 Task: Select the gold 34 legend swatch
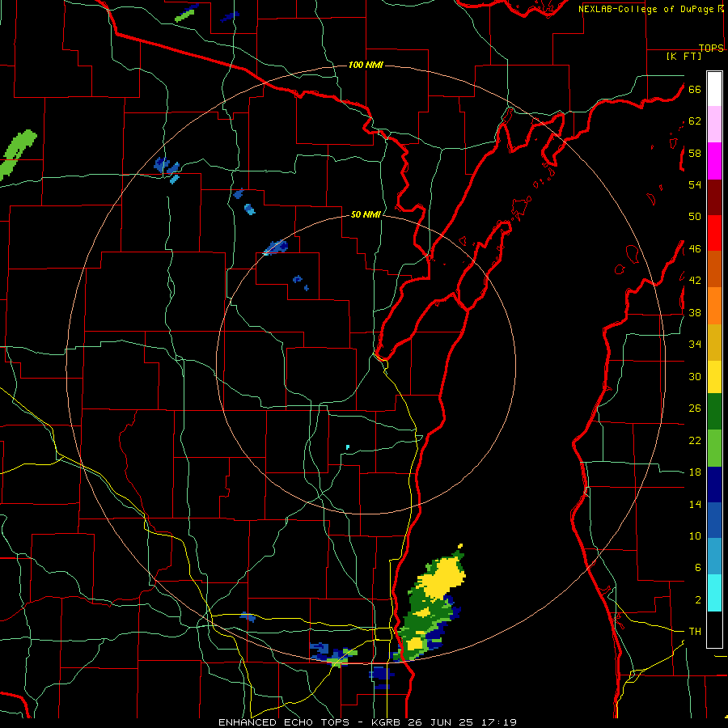[x=714, y=343]
